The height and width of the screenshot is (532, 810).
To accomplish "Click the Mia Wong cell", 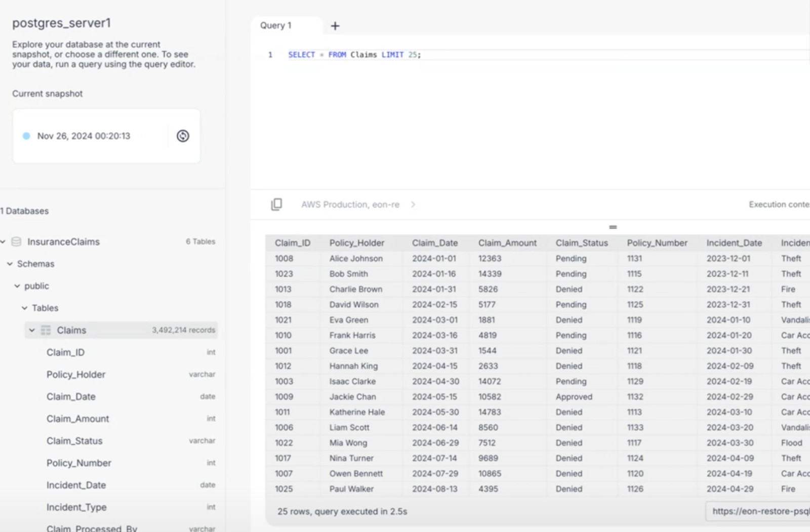I will coord(348,443).
